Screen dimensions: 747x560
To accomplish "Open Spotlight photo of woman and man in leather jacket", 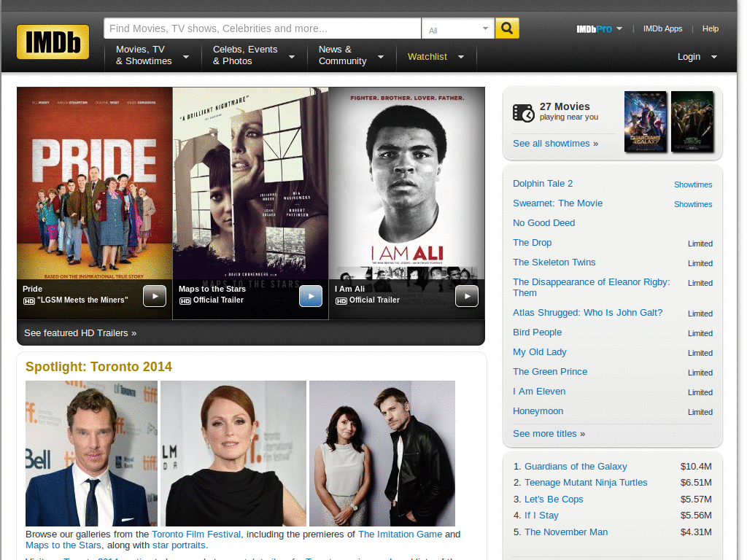I will [382, 454].
